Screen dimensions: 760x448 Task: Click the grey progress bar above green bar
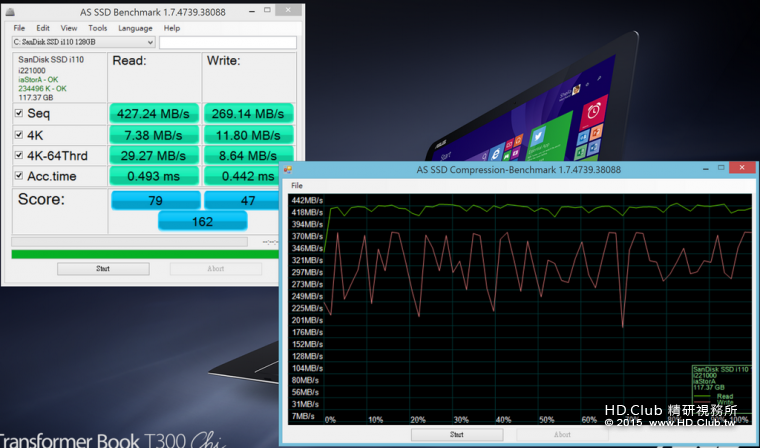tap(129, 241)
